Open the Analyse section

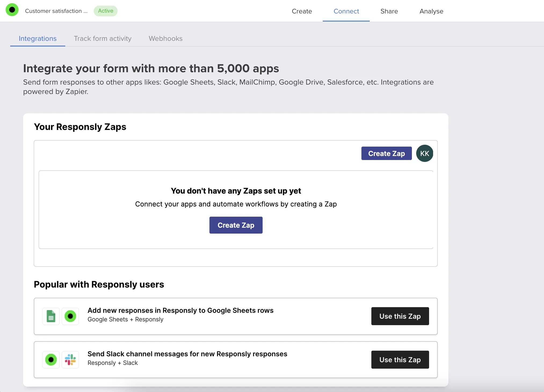coord(431,11)
